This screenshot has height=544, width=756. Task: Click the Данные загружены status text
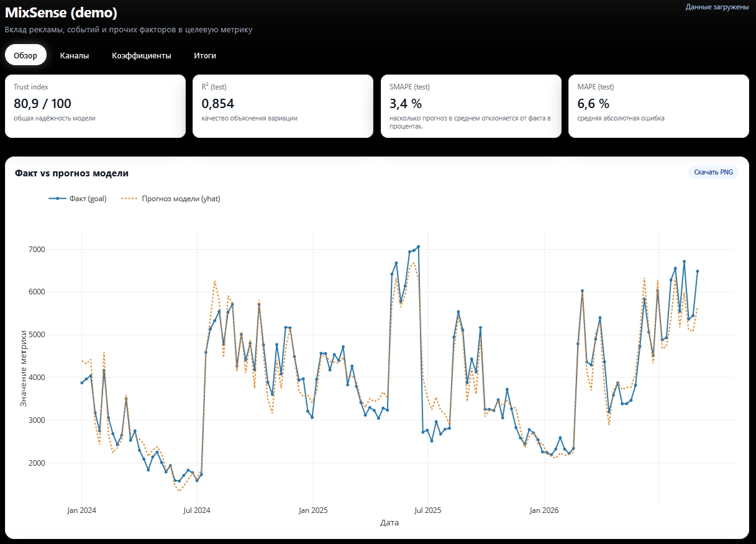click(x=717, y=7)
